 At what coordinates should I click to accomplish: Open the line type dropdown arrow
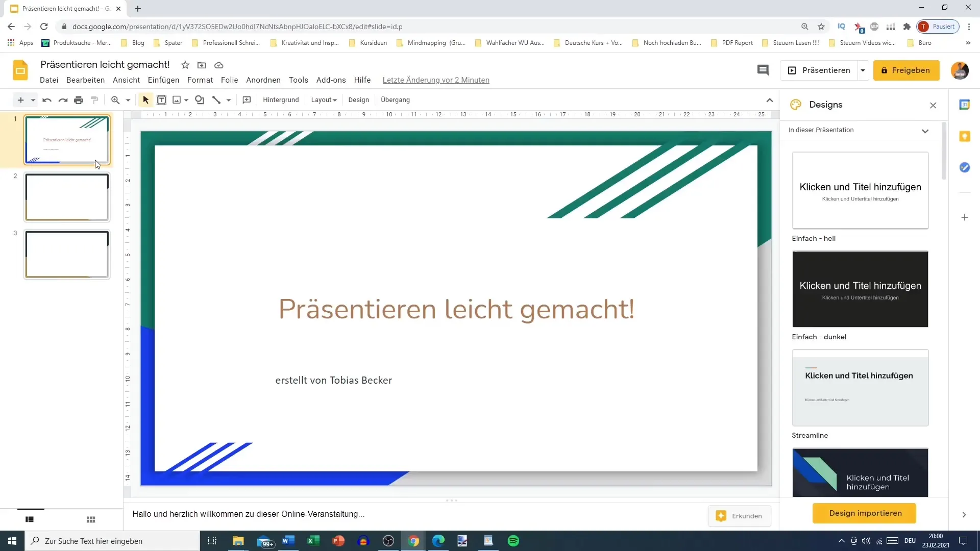point(229,100)
